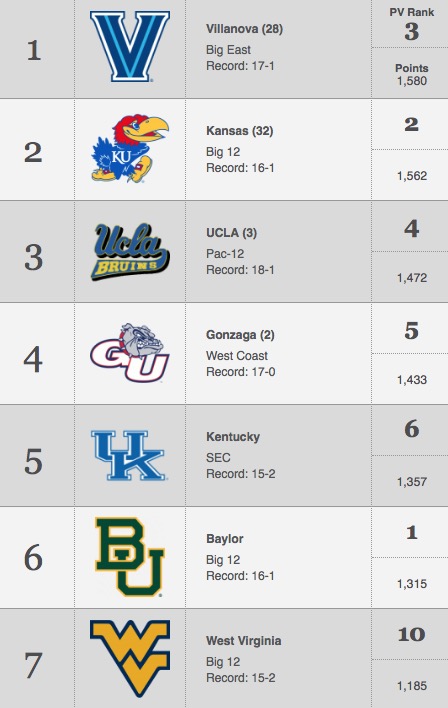Click the PV Rank column header

411,12
